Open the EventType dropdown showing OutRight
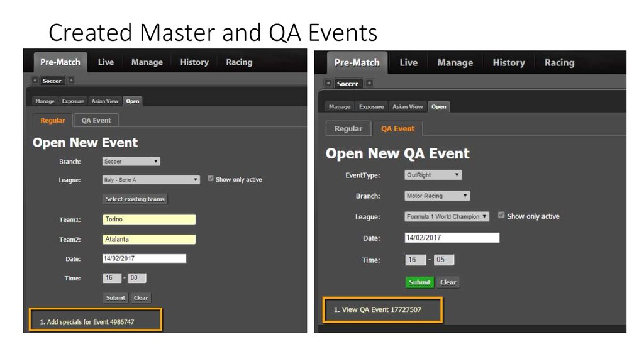The height and width of the screenshot is (361, 644). [433, 175]
